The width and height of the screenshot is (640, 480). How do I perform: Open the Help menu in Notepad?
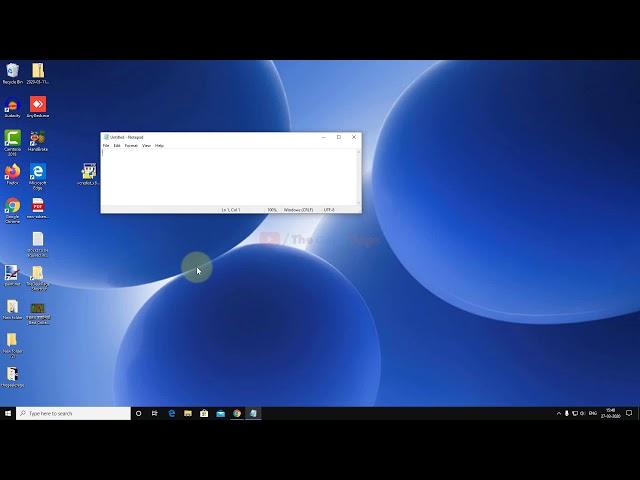pos(159,146)
